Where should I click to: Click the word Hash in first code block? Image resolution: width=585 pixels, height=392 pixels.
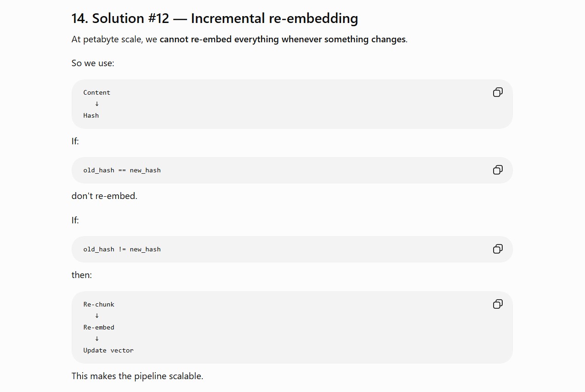[x=91, y=115]
